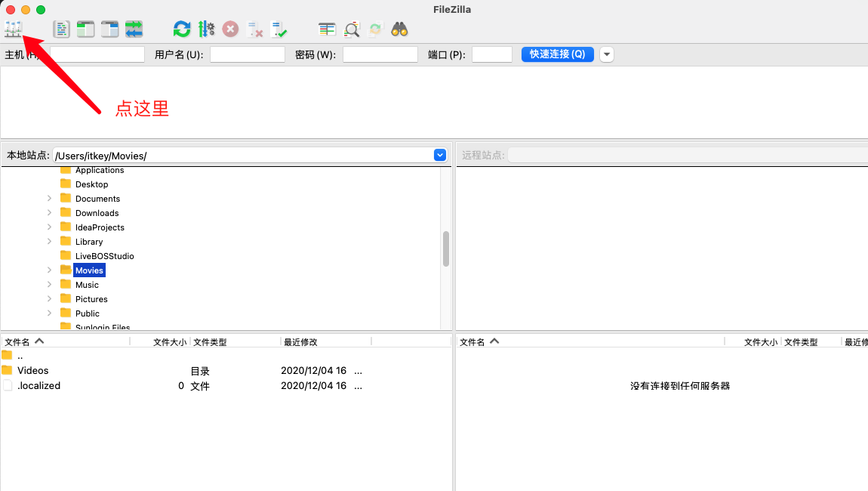
Task: Select the Desktop folder
Action: click(x=92, y=184)
